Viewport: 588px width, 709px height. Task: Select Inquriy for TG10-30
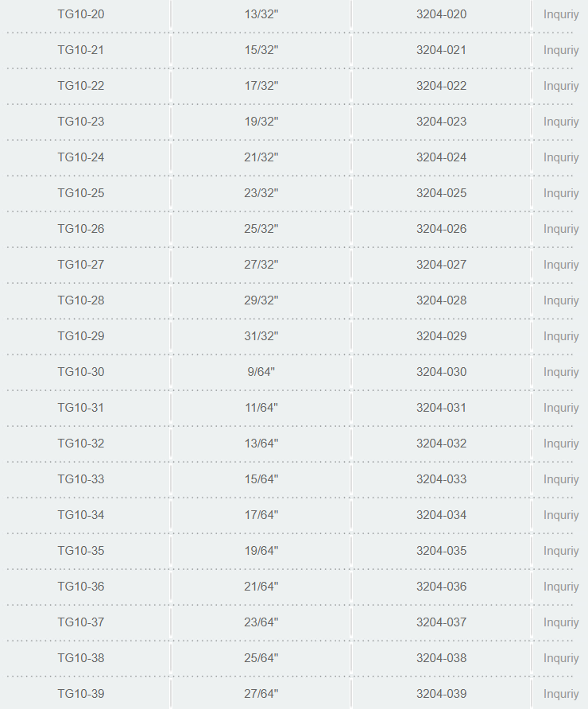[x=560, y=372]
